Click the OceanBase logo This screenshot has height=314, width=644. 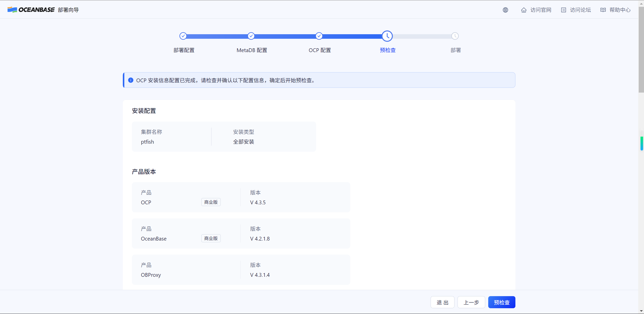(31, 10)
